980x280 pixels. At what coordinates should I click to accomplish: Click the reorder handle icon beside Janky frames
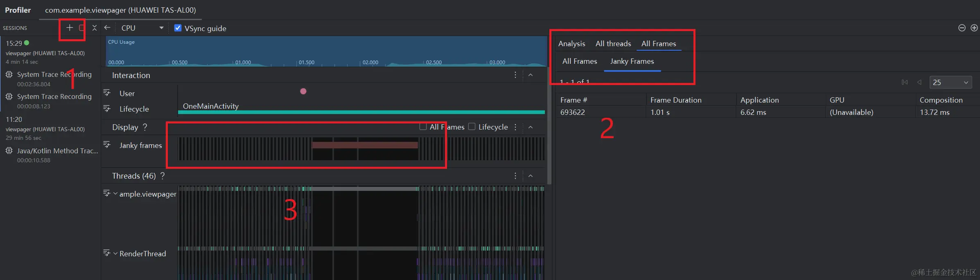click(107, 145)
